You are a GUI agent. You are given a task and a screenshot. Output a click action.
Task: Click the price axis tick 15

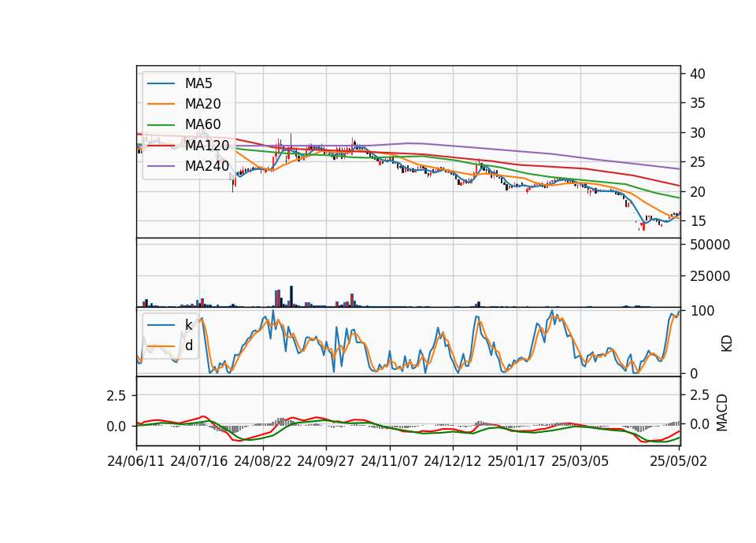tap(697, 221)
